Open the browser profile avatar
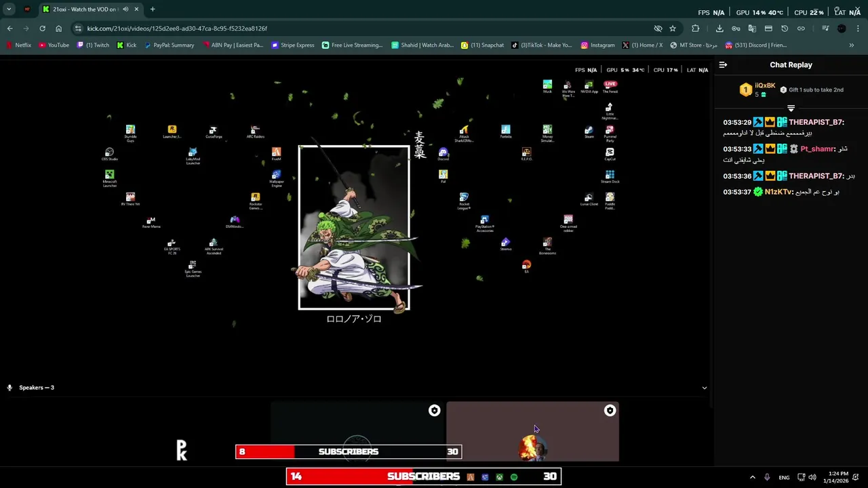Viewport: 868px width, 488px height. pyautogui.click(x=842, y=28)
